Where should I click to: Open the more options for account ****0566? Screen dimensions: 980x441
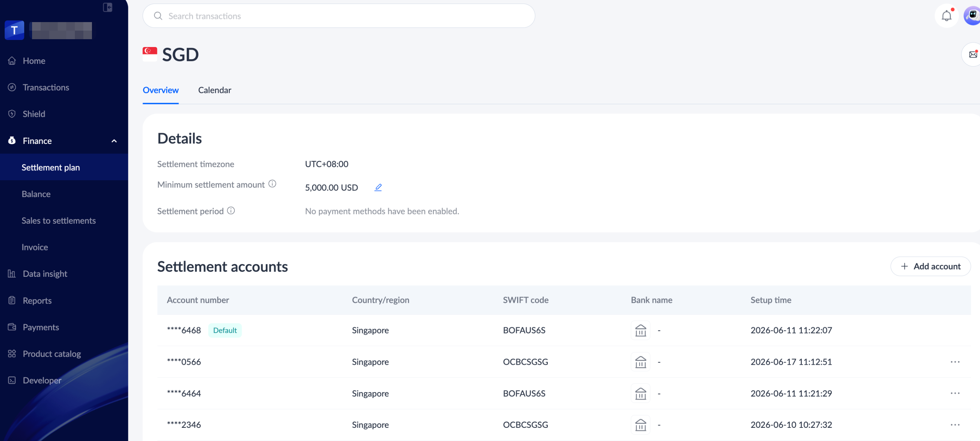(955, 362)
